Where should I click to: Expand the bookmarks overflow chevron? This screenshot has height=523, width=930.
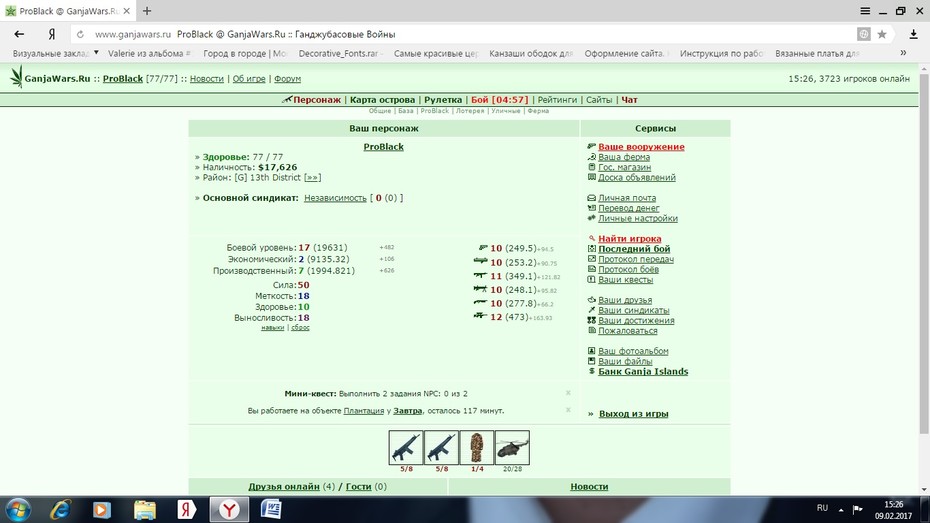tap(903, 53)
